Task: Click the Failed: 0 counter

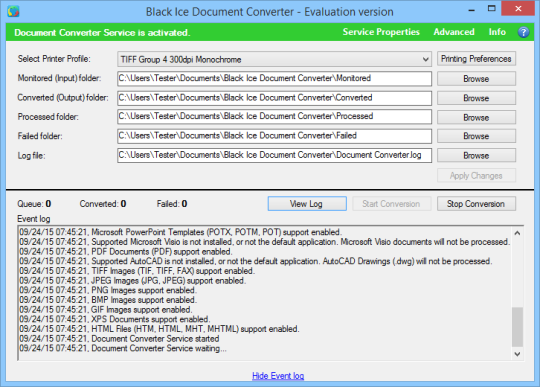Action: 172,204
